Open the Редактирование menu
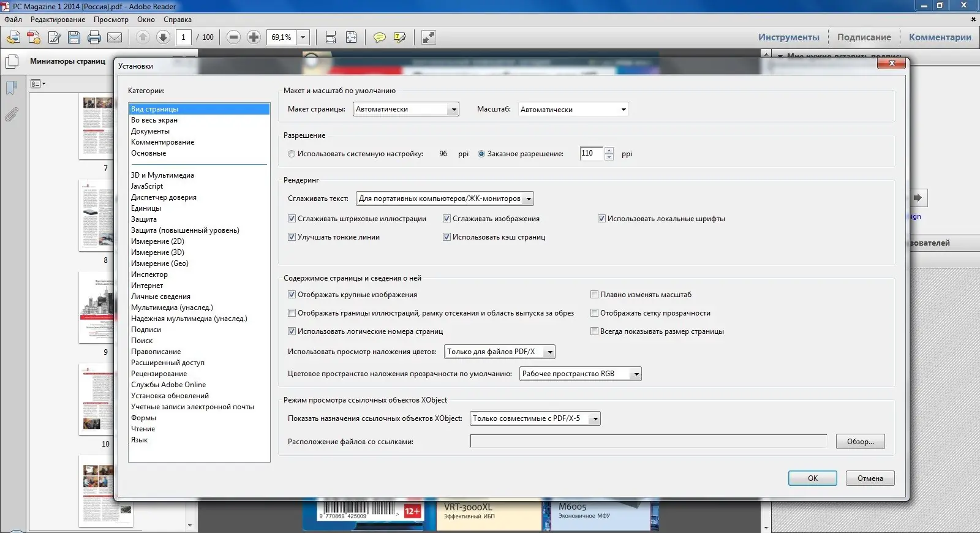This screenshot has height=533, width=980. [x=58, y=20]
